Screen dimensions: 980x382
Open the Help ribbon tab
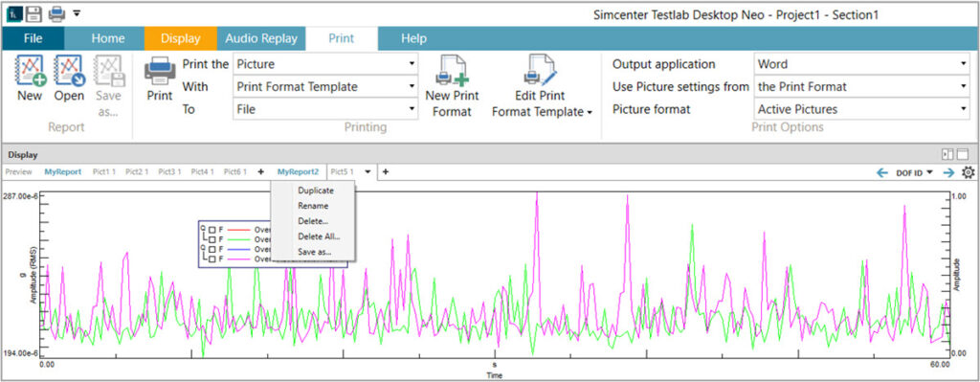tap(413, 38)
